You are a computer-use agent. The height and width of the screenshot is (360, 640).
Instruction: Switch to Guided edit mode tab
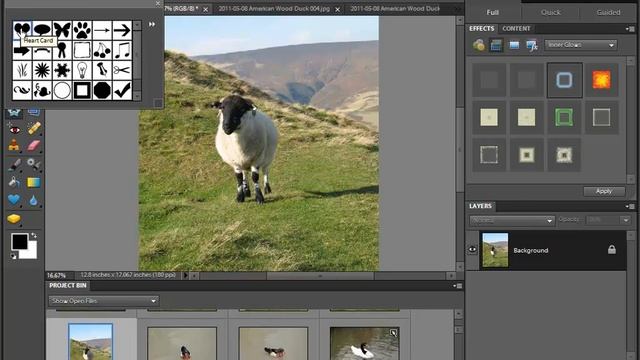pos(608,12)
